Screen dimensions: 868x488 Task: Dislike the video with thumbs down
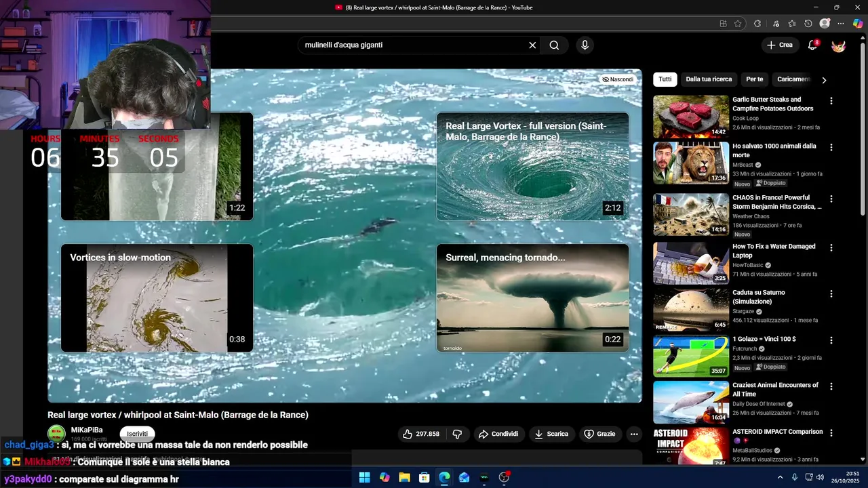(x=458, y=434)
